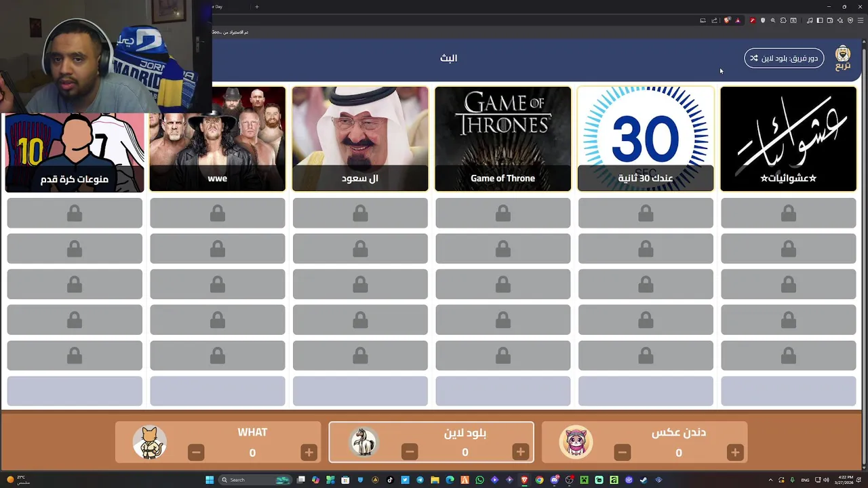Increase WHAT team score with plus
The image size is (868, 488).
309,452
